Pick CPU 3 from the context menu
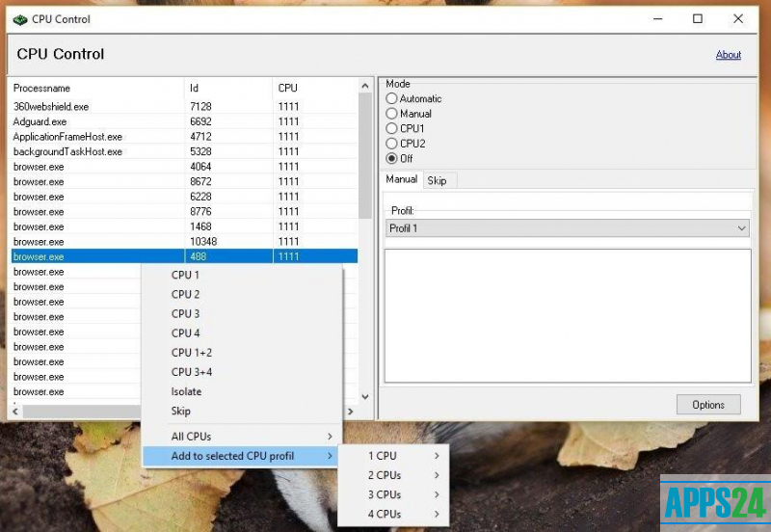The height and width of the screenshot is (532, 771). pos(185,313)
